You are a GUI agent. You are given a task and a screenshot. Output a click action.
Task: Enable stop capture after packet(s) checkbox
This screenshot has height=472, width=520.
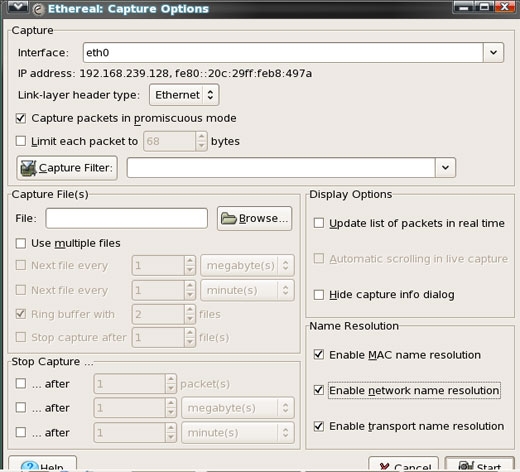click(x=21, y=384)
